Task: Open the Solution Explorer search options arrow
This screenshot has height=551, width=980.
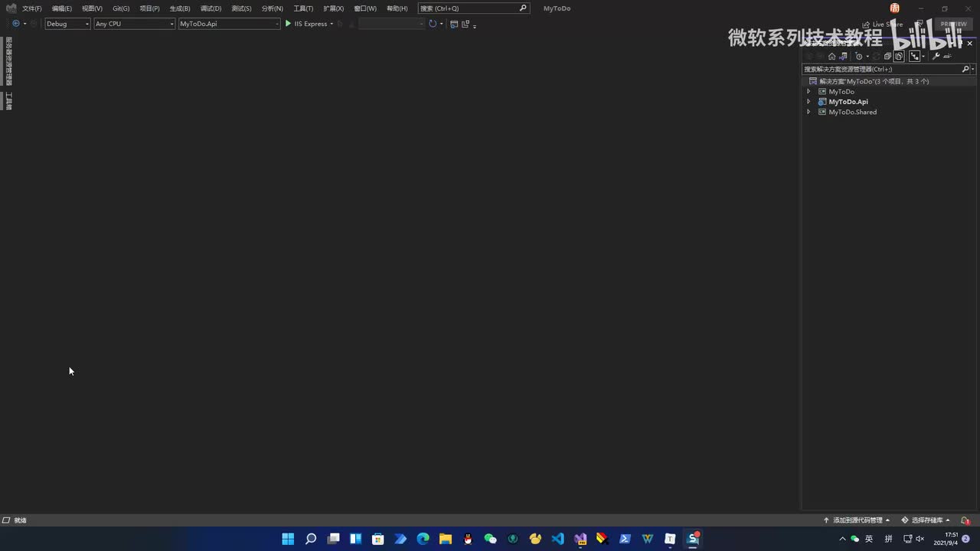Action: pyautogui.click(x=972, y=69)
